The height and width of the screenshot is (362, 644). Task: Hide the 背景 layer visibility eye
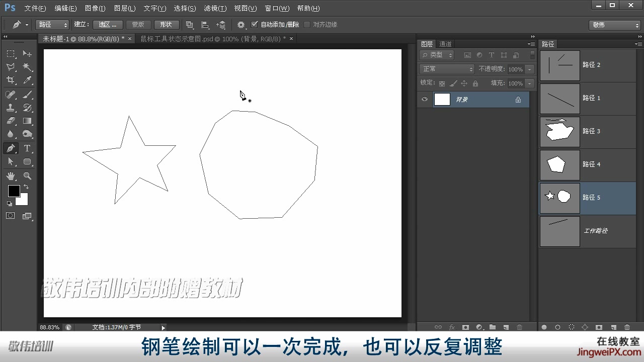coord(425,99)
